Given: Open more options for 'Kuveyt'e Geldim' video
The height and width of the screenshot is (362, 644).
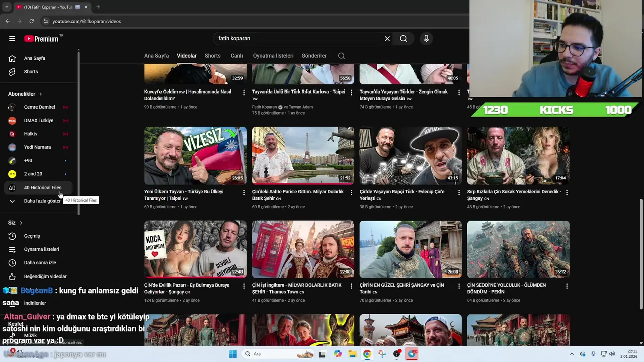Looking at the screenshot, I should tap(244, 93).
